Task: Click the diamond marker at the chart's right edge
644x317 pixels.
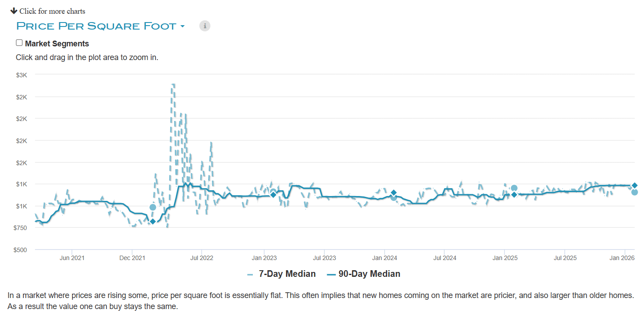Action: coord(634,185)
